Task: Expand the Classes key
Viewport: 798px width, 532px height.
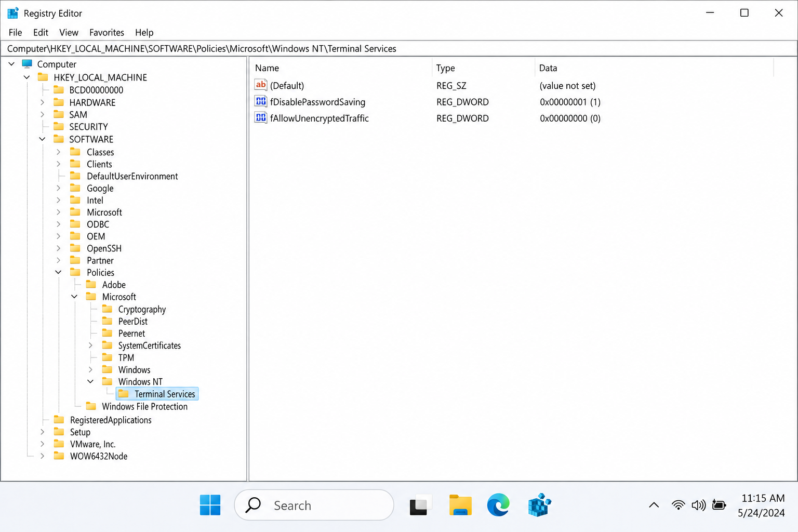Action: [59, 152]
